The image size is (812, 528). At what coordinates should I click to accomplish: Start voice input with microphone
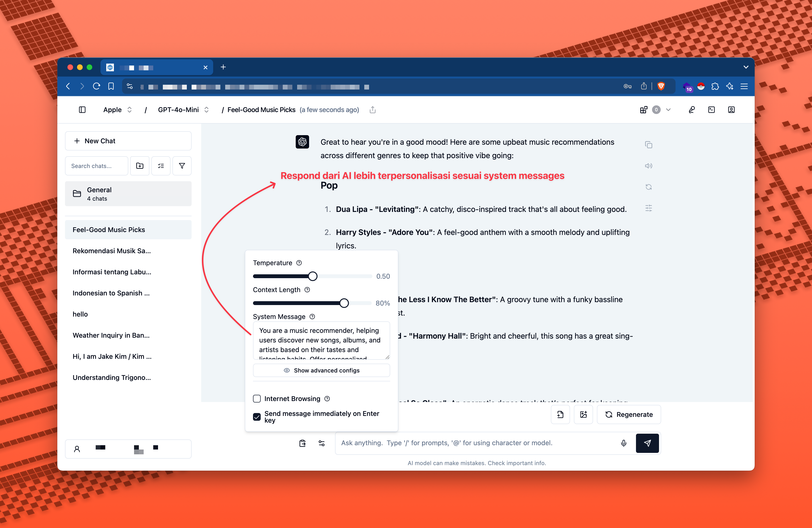point(624,443)
